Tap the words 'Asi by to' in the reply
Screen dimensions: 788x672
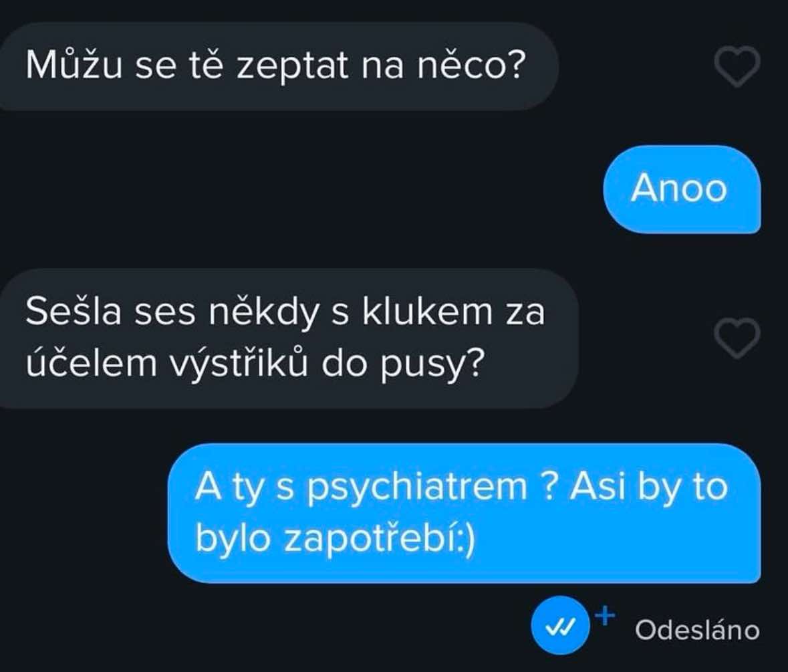(649, 487)
